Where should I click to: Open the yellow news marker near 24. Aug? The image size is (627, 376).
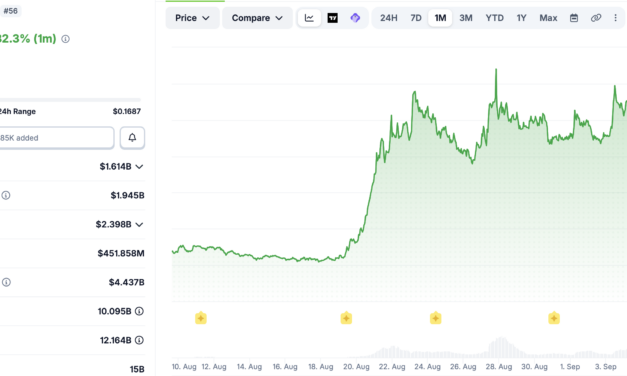[x=435, y=318]
